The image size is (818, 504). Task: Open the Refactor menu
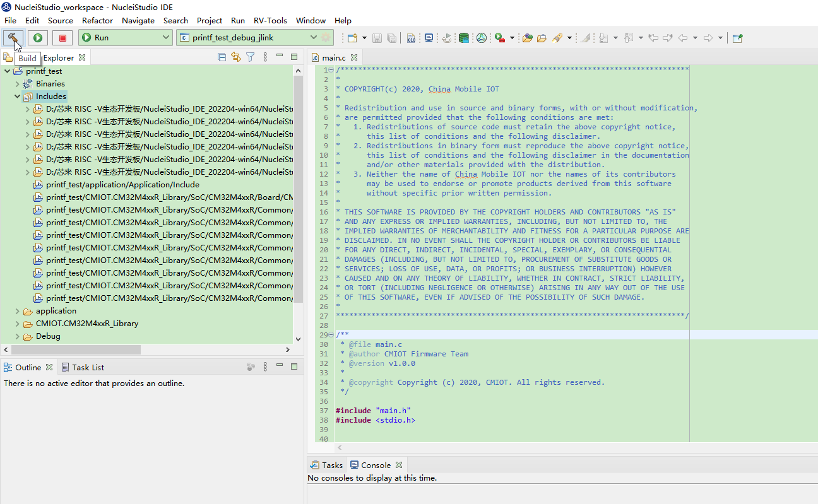[97, 20]
